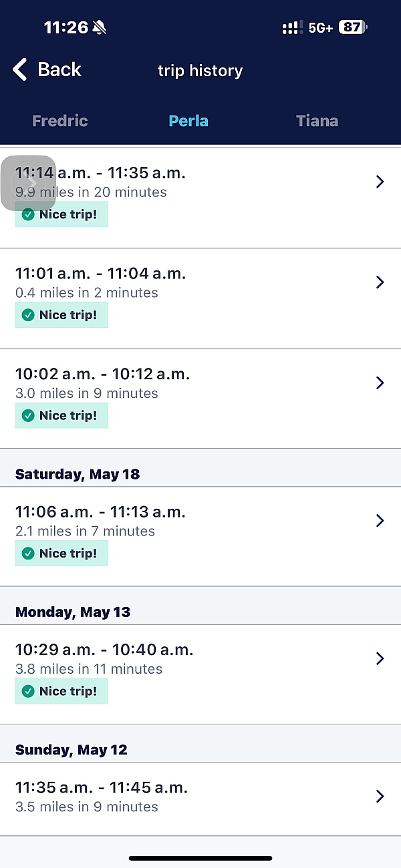Expand the 10:02 a.m. trip chevron
The image size is (401, 868).
coord(380,383)
